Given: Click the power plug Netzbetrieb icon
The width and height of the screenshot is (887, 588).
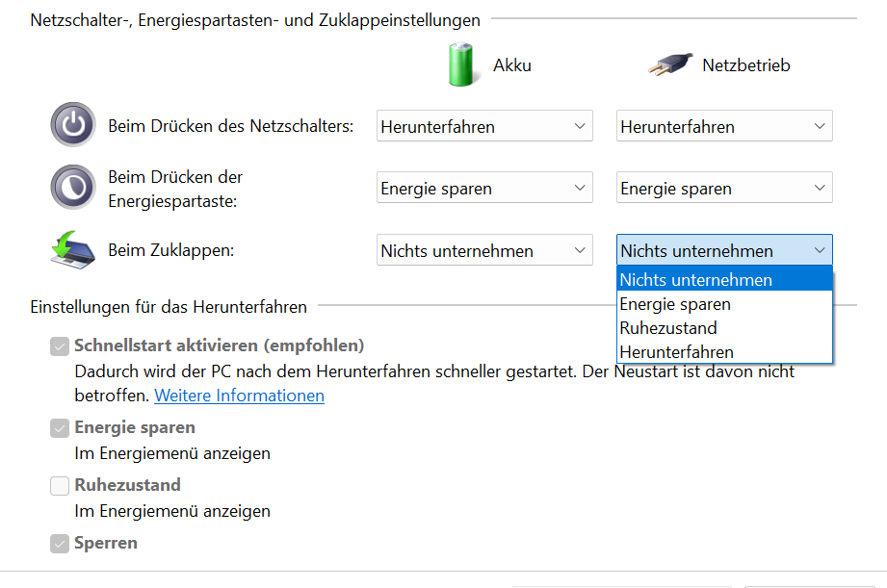Looking at the screenshot, I should [x=669, y=65].
